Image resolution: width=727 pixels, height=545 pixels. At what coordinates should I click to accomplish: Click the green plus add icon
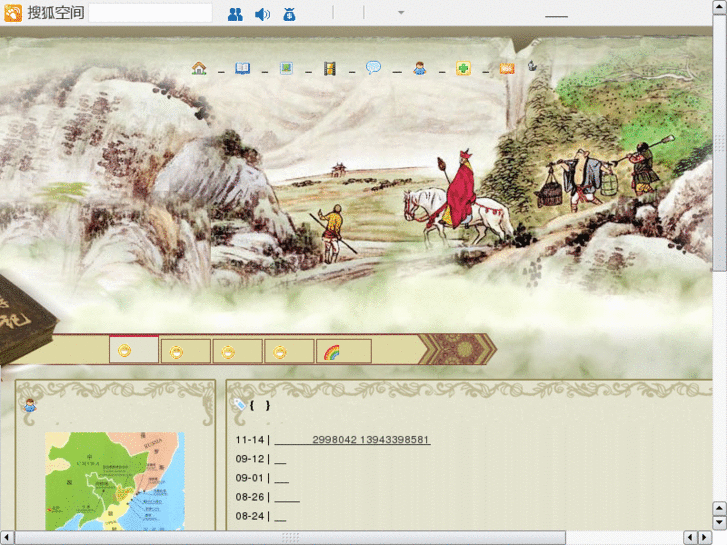(463, 68)
